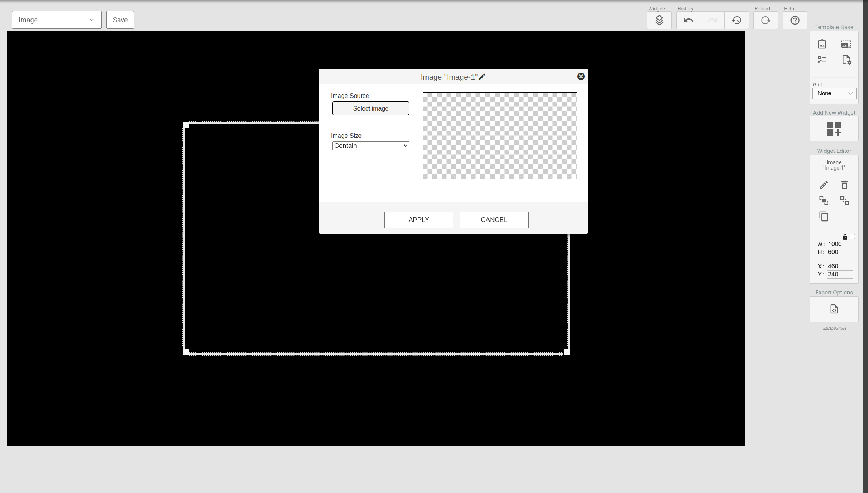Image resolution: width=868 pixels, height=493 pixels.
Task: Redo the last undone change
Action: point(712,20)
